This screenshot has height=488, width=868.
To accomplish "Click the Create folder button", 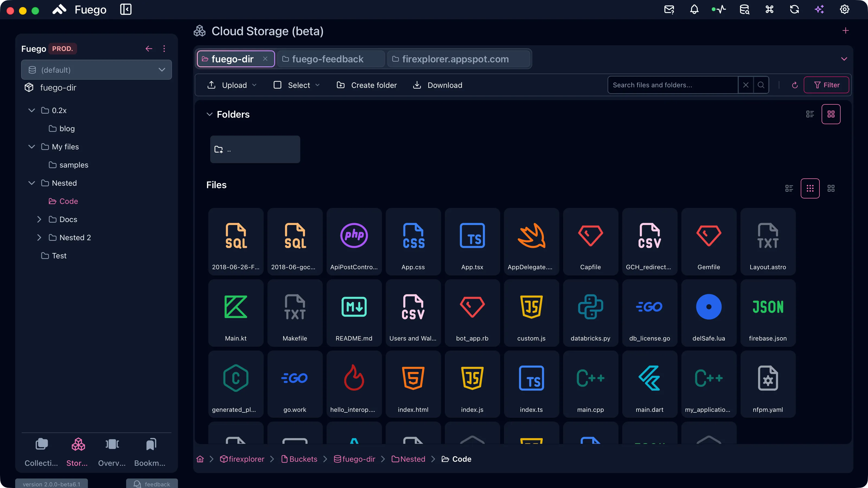I will pos(367,85).
